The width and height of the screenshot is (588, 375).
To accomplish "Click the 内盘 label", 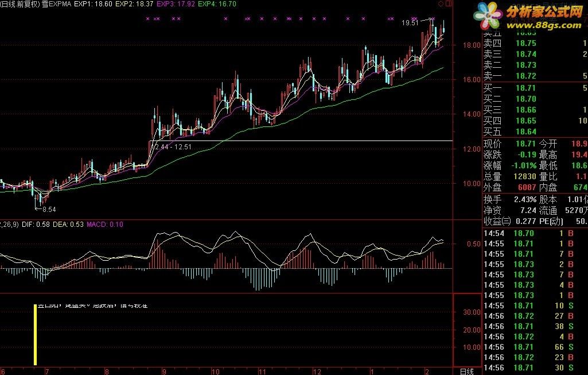I will tap(548, 187).
